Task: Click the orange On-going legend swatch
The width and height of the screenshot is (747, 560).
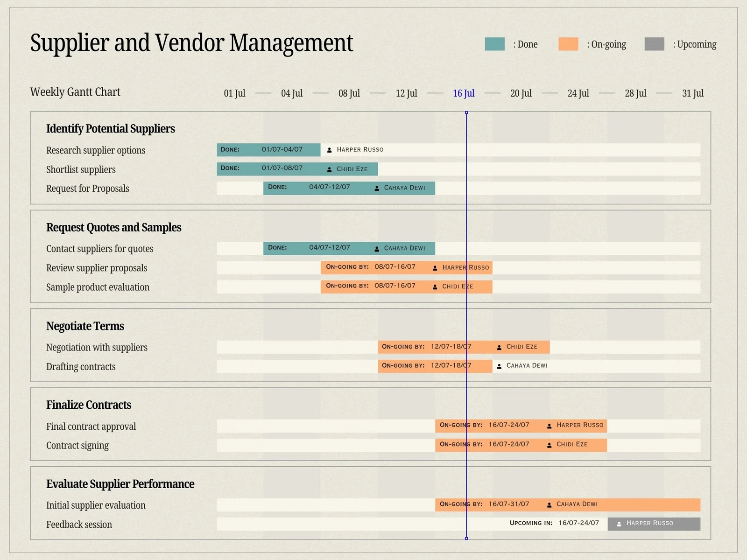Action: click(568, 44)
